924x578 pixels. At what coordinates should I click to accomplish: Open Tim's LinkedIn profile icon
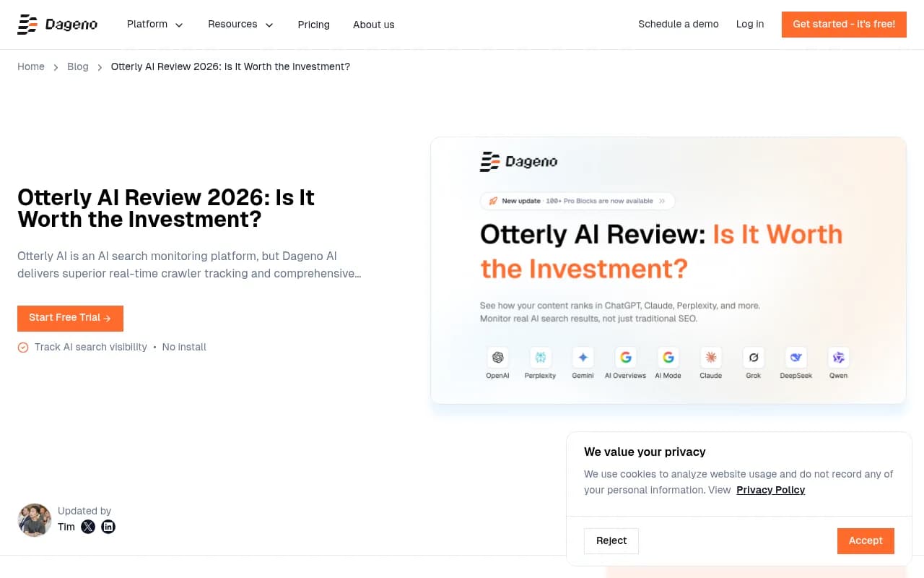click(108, 527)
